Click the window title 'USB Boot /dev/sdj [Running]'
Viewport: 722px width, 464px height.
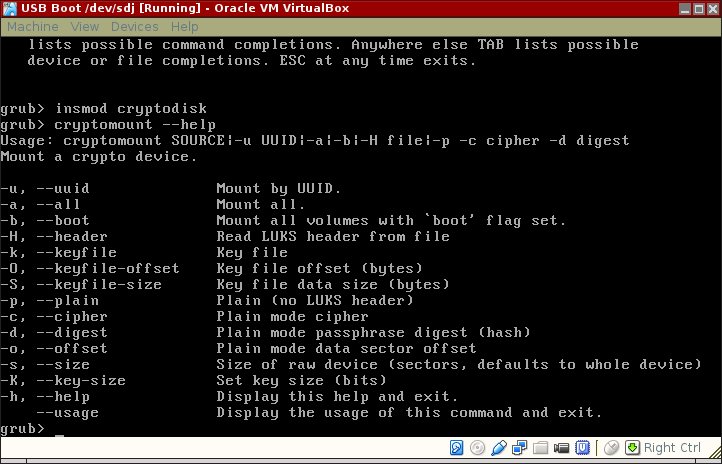tap(111, 8)
